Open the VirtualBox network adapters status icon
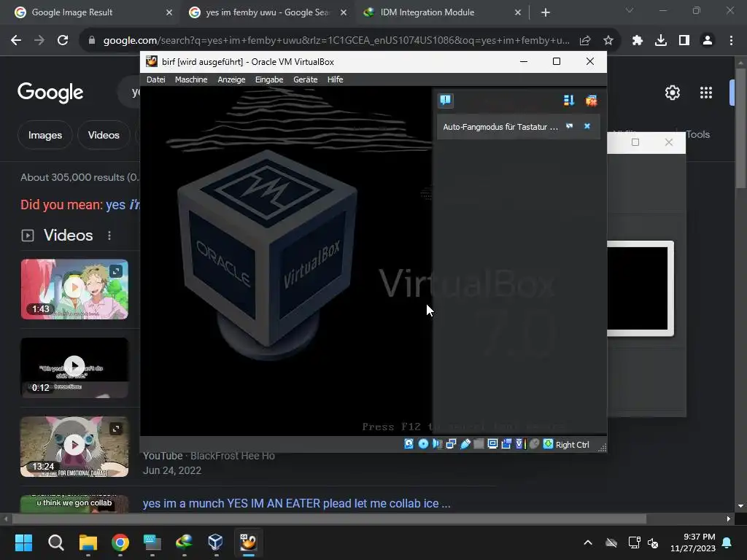The height and width of the screenshot is (560, 747). (451, 444)
